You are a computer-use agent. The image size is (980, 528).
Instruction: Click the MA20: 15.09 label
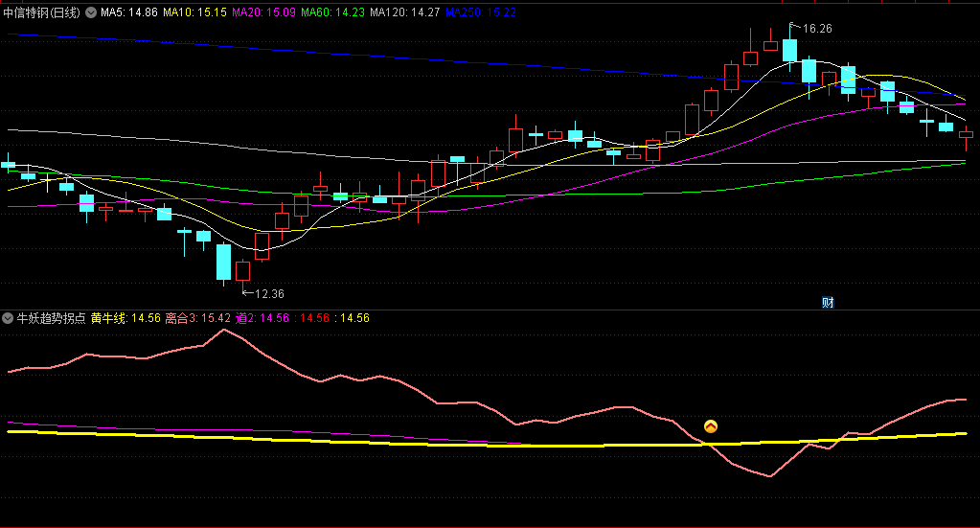pos(263,12)
